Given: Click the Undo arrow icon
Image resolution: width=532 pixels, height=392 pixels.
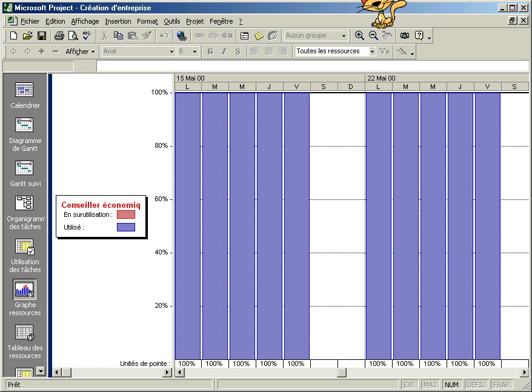Looking at the screenshot, I should [164, 36].
